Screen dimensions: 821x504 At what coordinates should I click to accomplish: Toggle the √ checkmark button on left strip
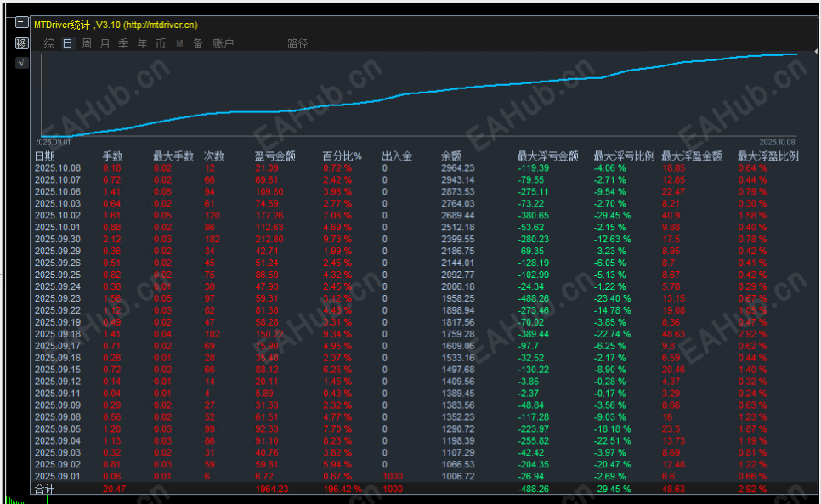[x=21, y=63]
